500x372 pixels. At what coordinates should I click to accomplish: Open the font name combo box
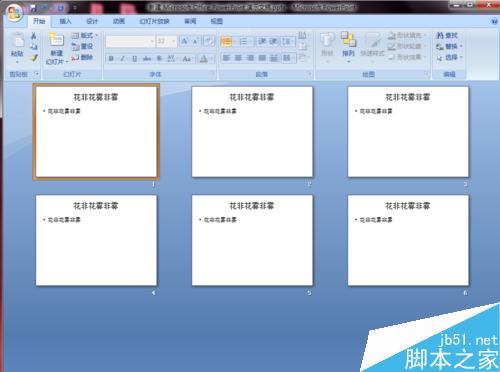[130, 41]
